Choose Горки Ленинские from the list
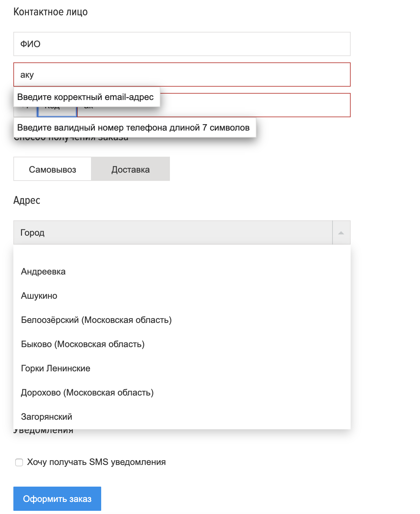 pos(182,368)
